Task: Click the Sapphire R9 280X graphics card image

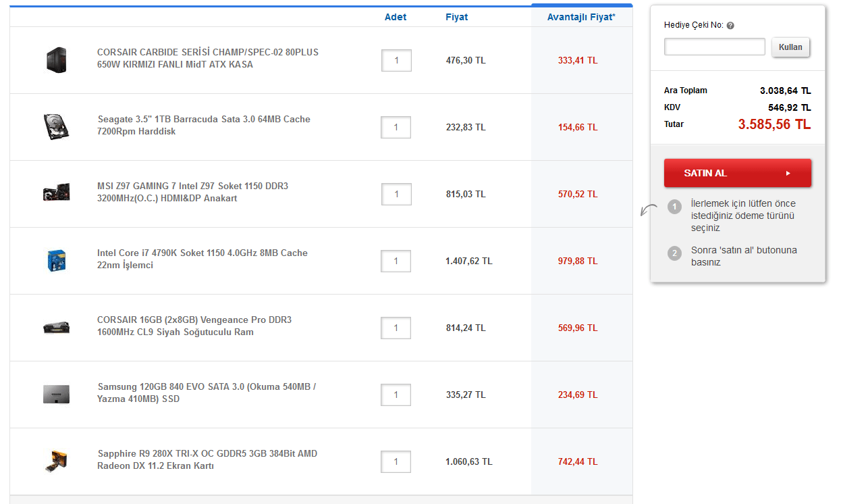Action: click(x=57, y=461)
